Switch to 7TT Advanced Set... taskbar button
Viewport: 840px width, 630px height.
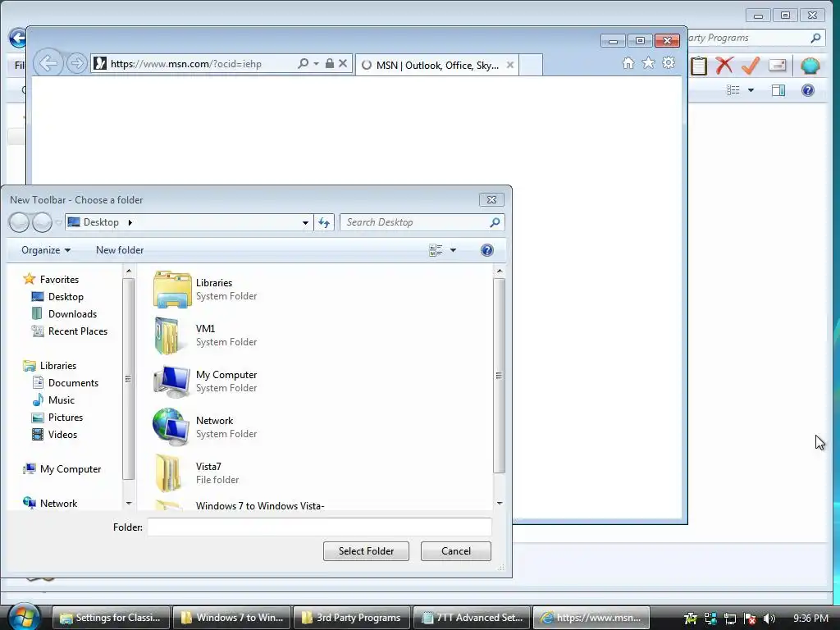(x=472, y=618)
